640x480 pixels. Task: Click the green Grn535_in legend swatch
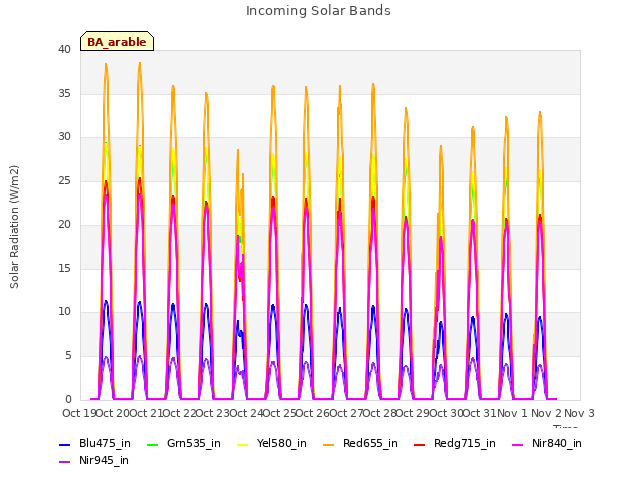(152, 444)
